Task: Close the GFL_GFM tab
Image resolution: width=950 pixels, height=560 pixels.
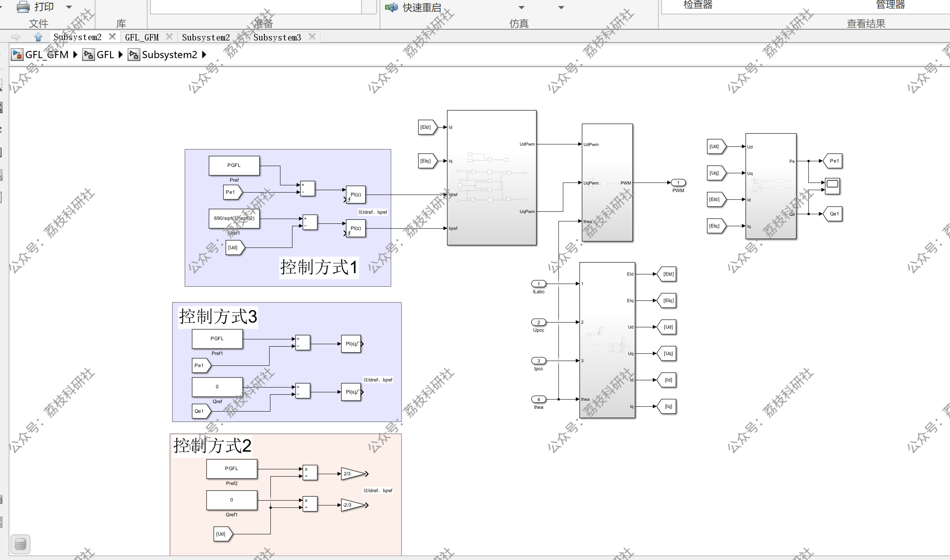Action: pyautogui.click(x=169, y=37)
